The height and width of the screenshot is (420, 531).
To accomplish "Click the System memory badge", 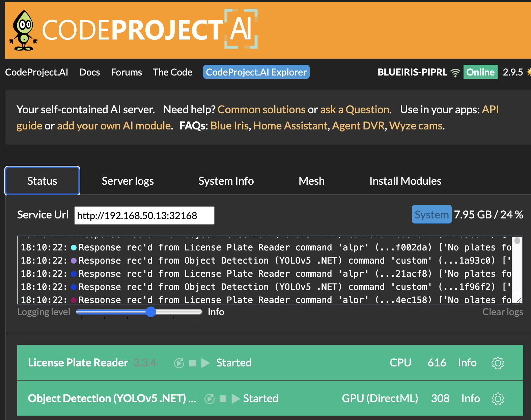I will point(431,214).
